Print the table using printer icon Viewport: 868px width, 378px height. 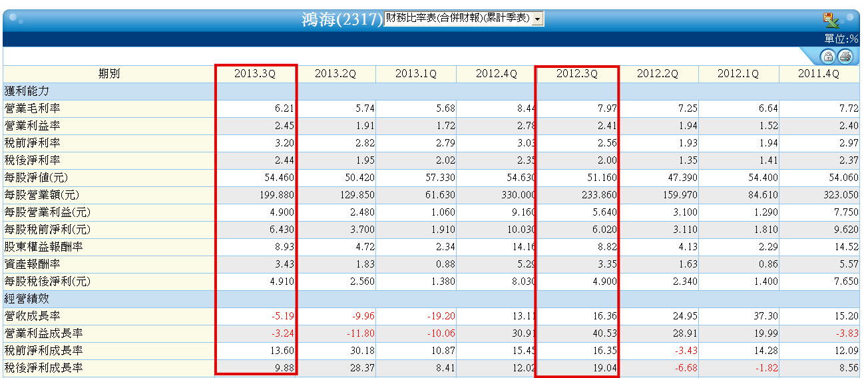coord(845,56)
